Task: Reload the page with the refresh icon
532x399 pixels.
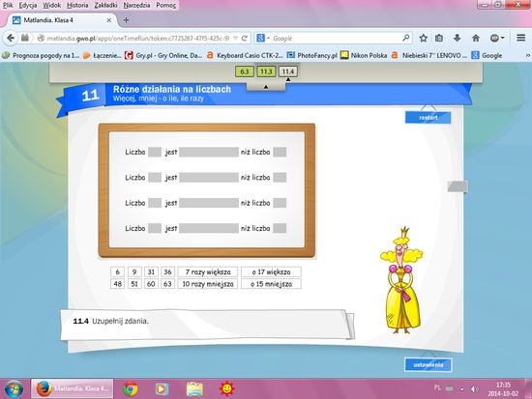Action: click(x=245, y=39)
